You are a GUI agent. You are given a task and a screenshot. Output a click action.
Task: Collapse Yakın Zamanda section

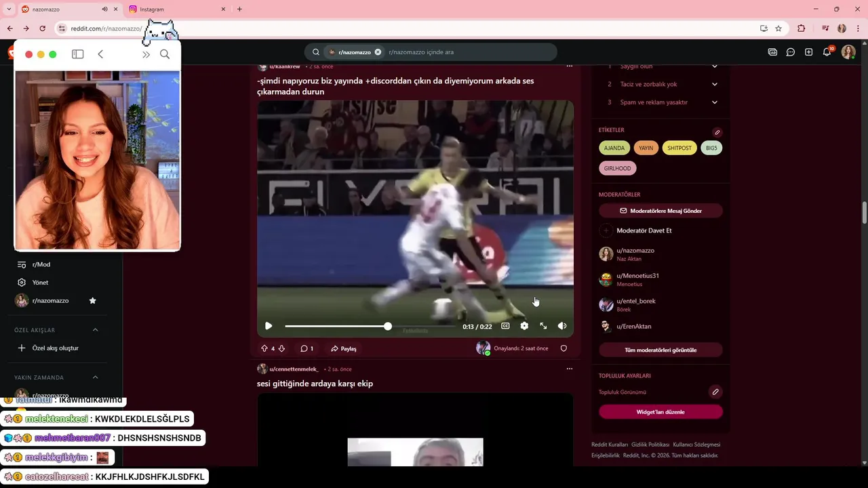pyautogui.click(x=95, y=378)
